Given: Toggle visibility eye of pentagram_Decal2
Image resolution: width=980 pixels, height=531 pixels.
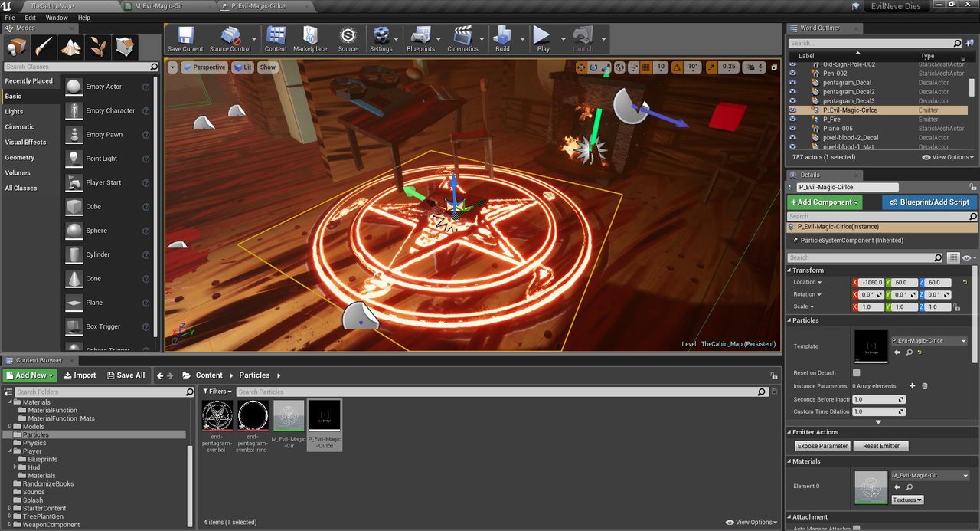Looking at the screenshot, I should point(793,92).
